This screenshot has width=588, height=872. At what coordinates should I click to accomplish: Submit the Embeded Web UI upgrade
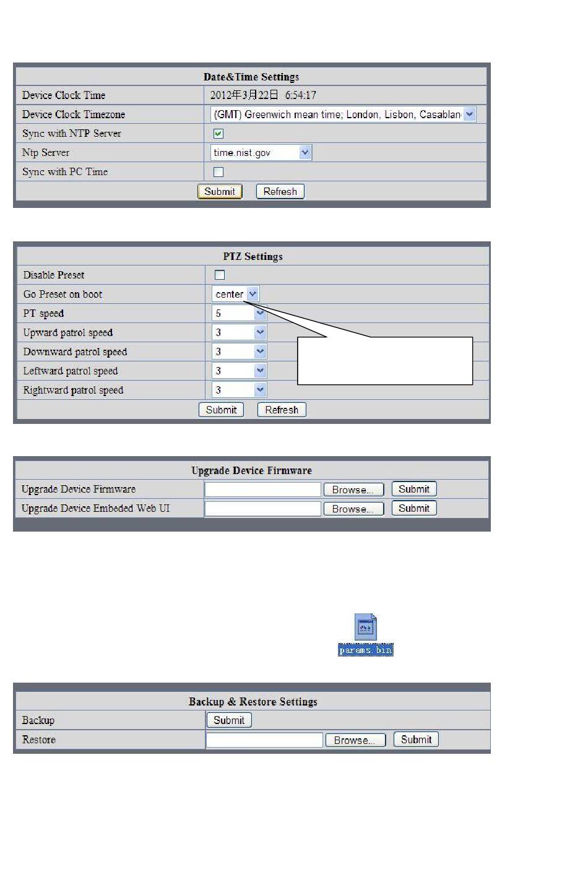[414, 508]
